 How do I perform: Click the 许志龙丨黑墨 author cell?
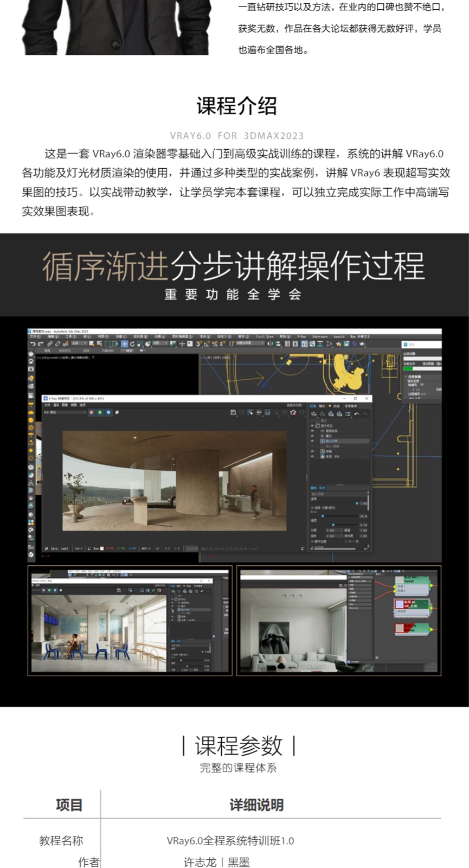[216, 862]
